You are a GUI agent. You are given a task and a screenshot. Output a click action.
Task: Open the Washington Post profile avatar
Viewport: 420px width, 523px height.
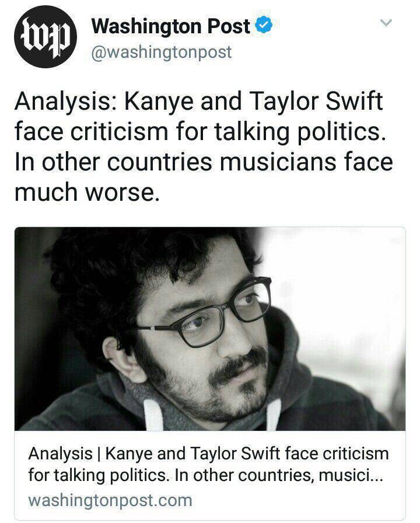click(45, 37)
